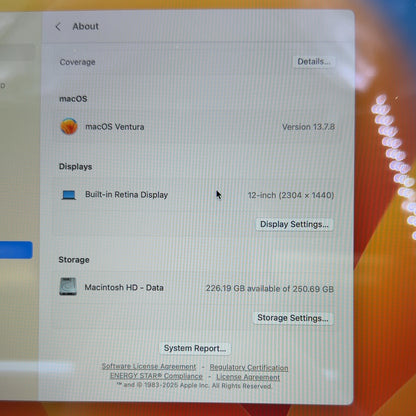The image size is (416, 416).
Task: Click the Built-in Retina Display label
Action: click(x=127, y=195)
